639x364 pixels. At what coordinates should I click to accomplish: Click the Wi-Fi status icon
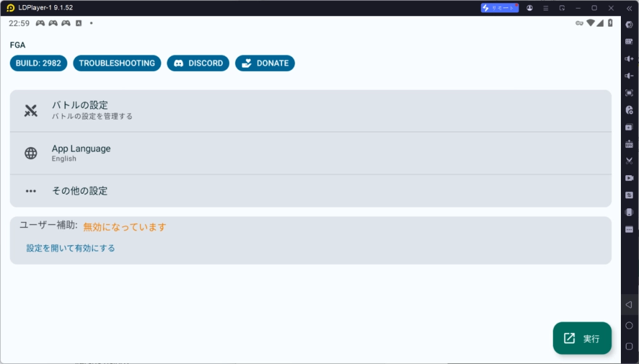pos(590,23)
